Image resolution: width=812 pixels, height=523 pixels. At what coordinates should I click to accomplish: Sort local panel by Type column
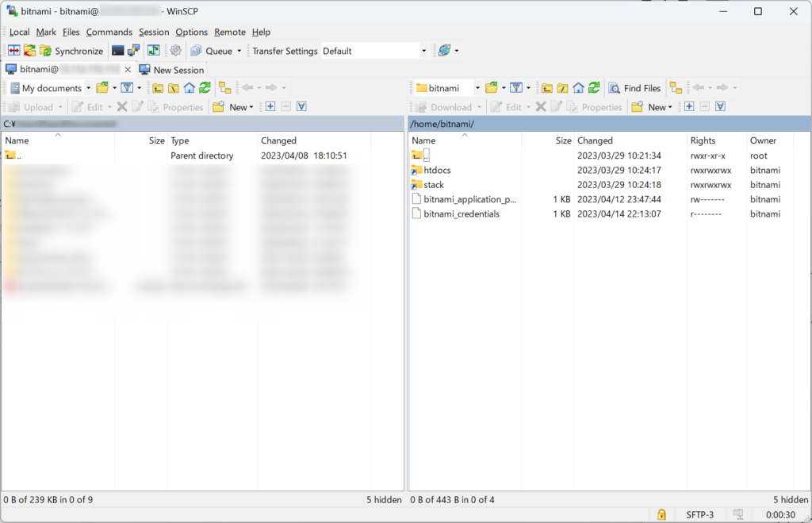213,140
